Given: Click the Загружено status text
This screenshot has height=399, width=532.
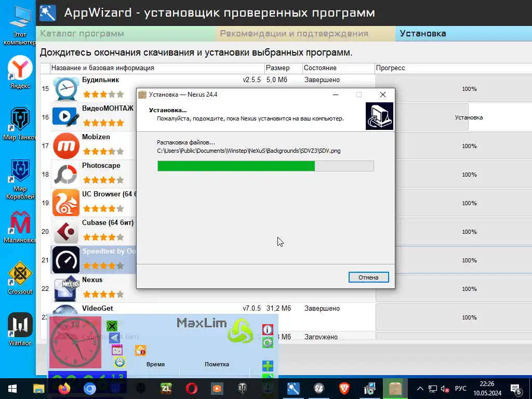Looking at the screenshot, I should [321, 337].
